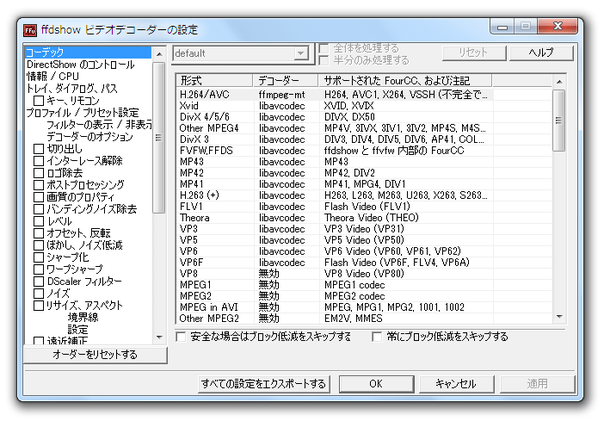The height and width of the screenshot is (421, 604).
Task: Enable バンディングノイズ除去 checkbox
Action: [x=39, y=209]
